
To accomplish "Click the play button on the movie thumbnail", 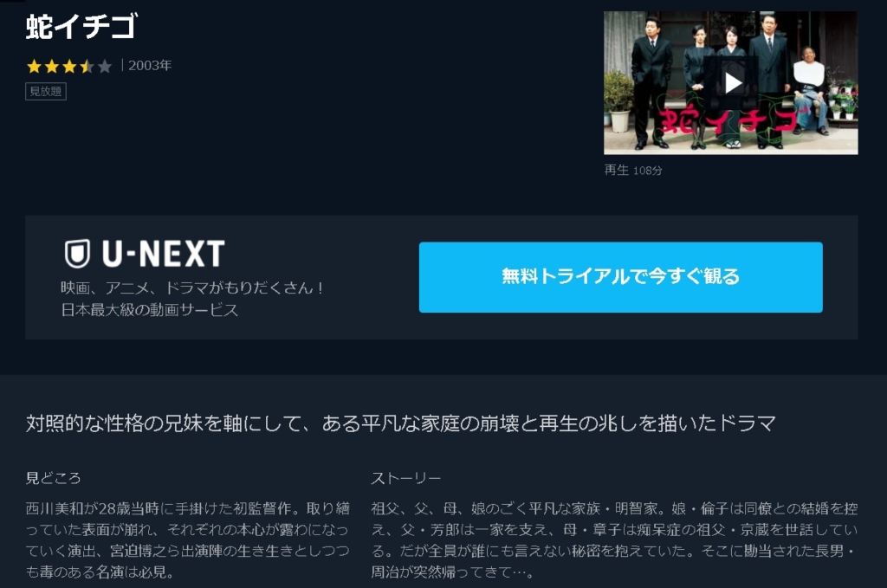I will [x=733, y=83].
